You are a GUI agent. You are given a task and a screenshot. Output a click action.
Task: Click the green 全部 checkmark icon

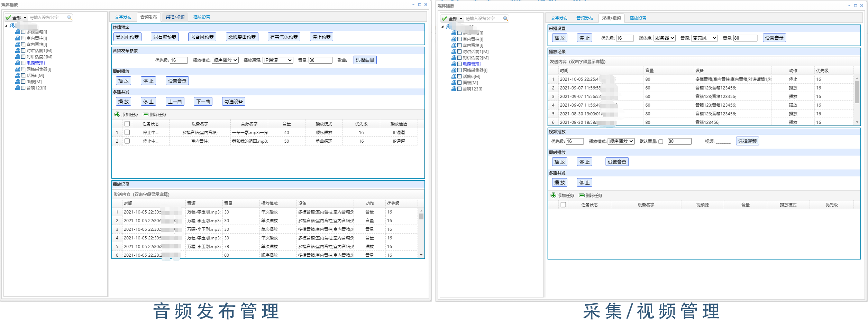pos(8,17)
